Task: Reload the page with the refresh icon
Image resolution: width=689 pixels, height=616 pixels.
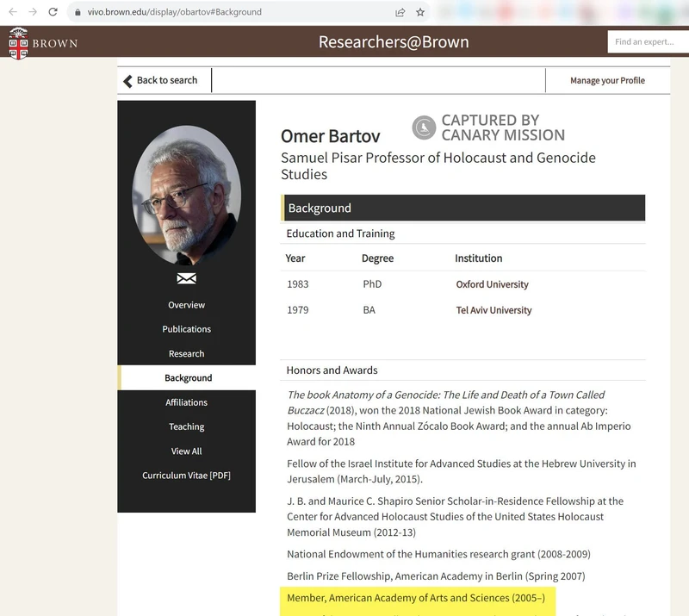Action: [54, 12]
